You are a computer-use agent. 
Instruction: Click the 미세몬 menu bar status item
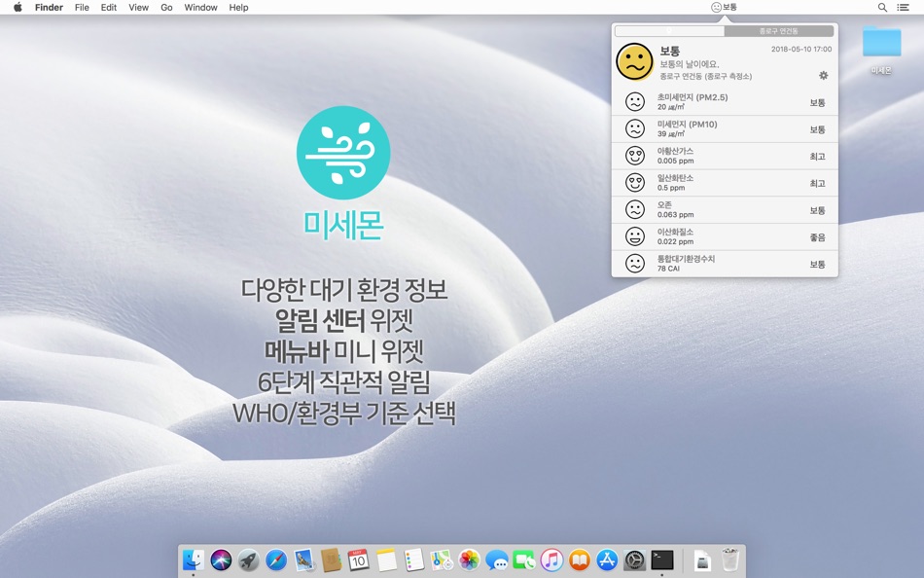click(x=724, y=7)
